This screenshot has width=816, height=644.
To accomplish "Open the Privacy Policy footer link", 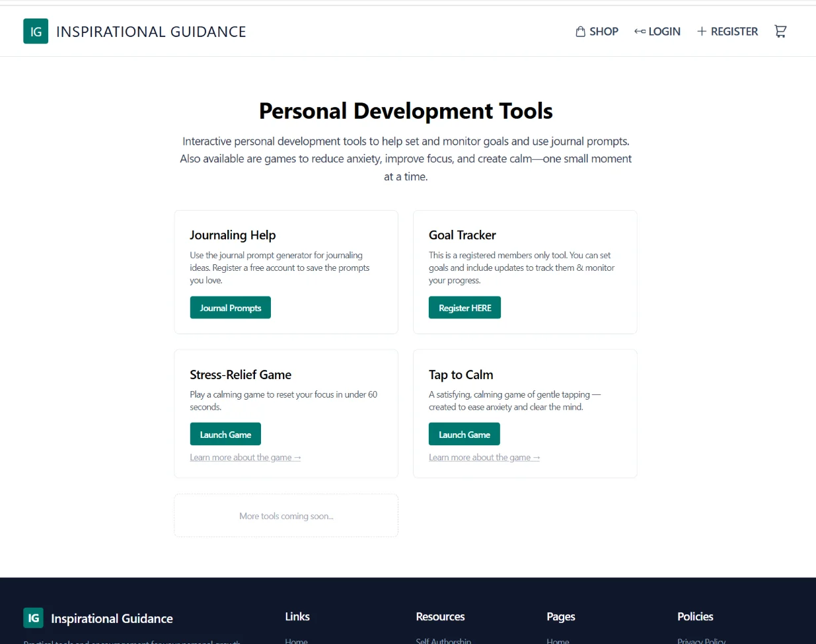I will coord(701,640).
